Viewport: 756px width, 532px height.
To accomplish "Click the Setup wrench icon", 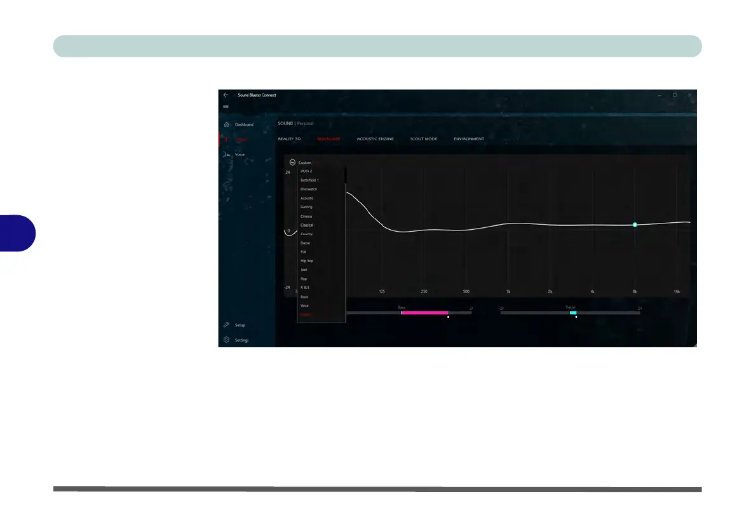I will coord(227,325).
